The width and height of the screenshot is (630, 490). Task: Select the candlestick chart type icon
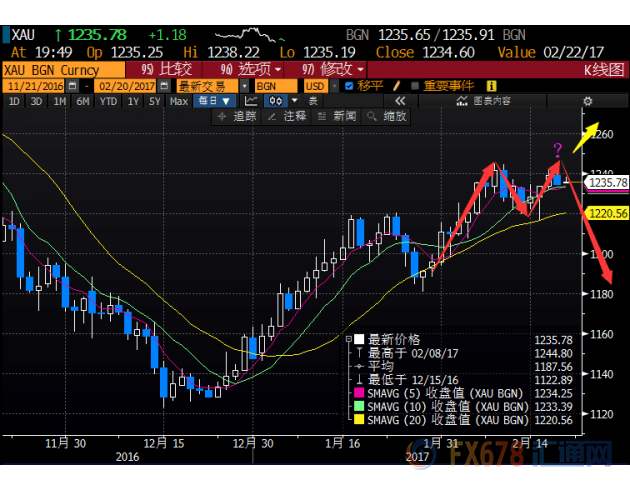276,101
